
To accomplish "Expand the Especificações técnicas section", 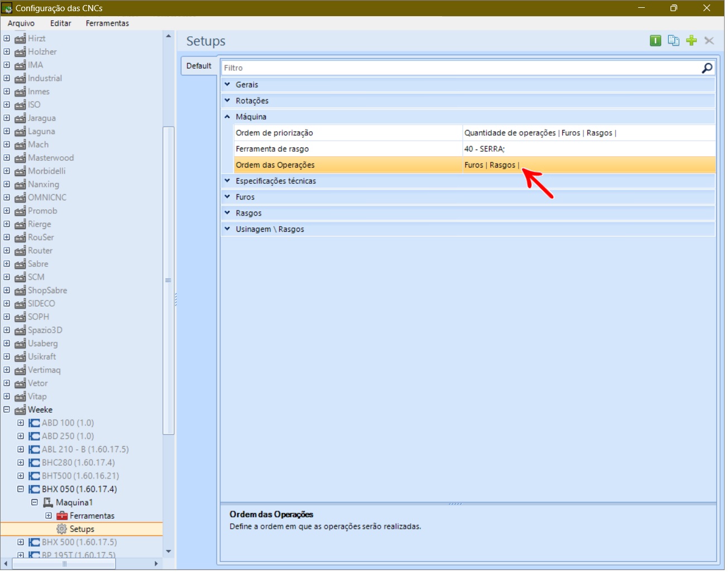I will click(x=227, y=181).
